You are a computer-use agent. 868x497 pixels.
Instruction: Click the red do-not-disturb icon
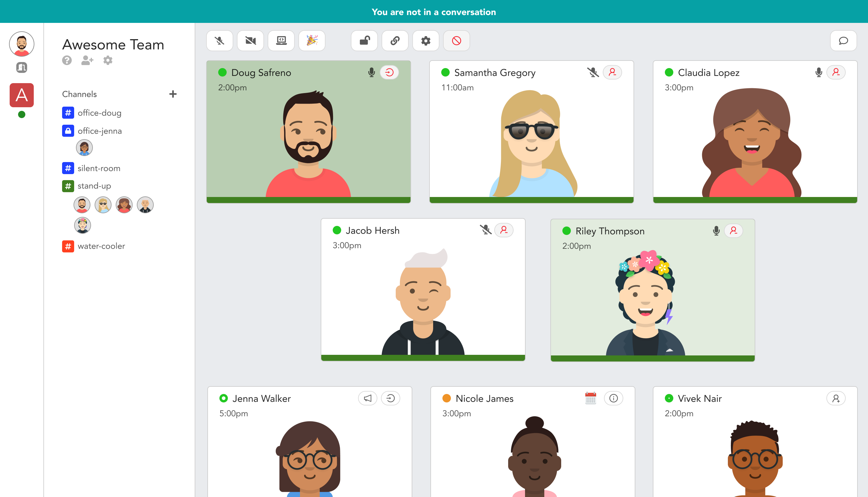coord(456,41)
